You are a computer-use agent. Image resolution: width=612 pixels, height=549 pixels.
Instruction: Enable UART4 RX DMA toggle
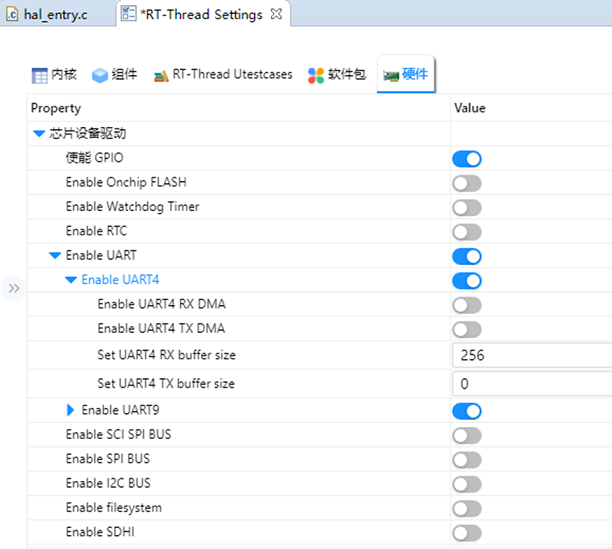467,305
